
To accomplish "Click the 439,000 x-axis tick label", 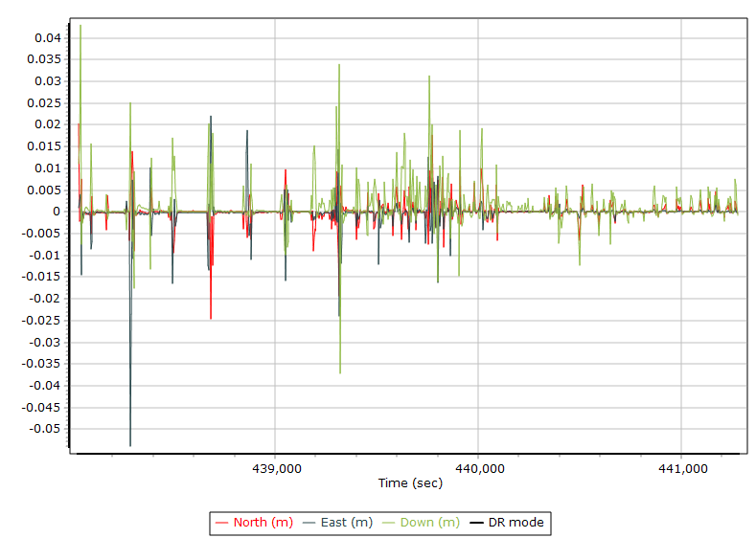I will (276, 468).
